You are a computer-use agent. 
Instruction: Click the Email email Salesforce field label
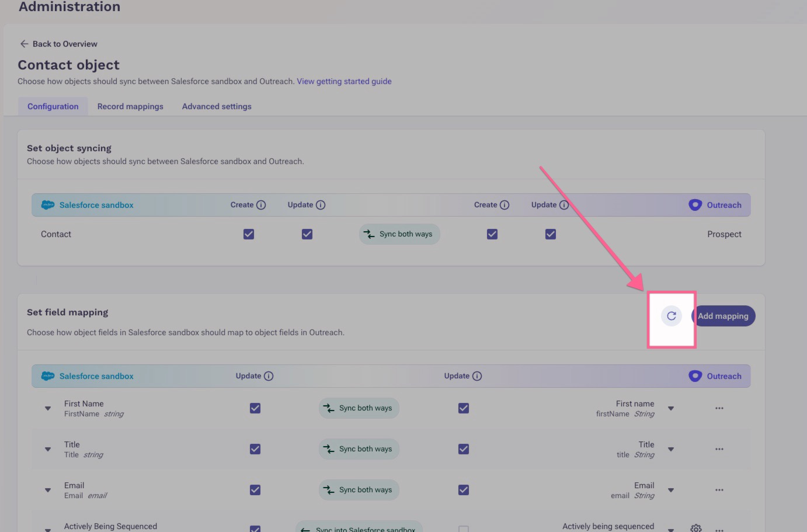pos(85,496)
